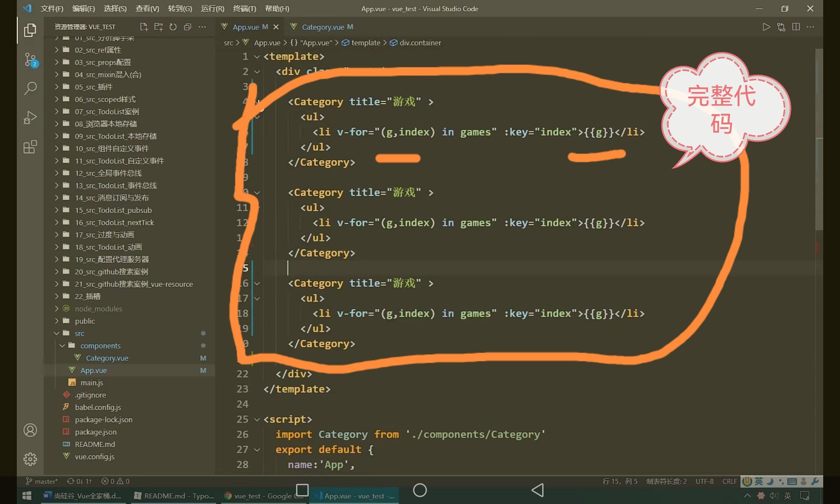This screenshot has height=504, width=840.
Task: Fold the template tag at line 1
Action: tap(257, 57)
